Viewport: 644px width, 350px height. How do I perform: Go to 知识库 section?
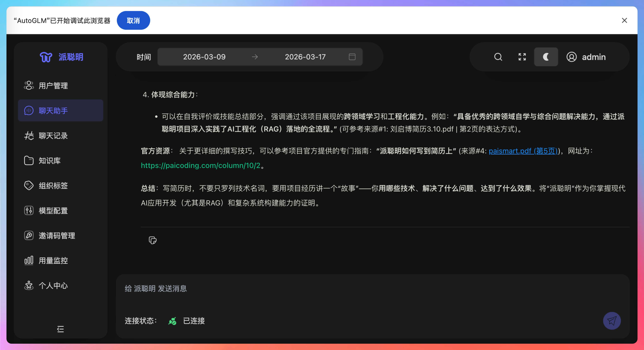pos(50,161)
